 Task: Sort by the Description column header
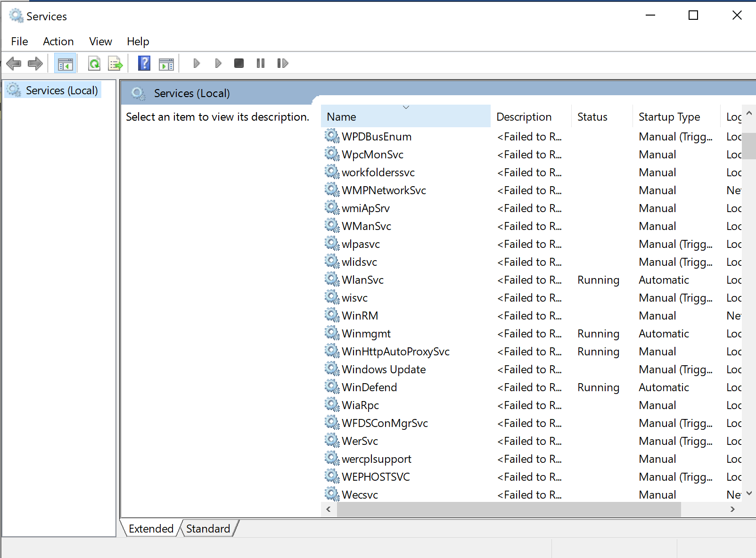(x=531, y=116)
